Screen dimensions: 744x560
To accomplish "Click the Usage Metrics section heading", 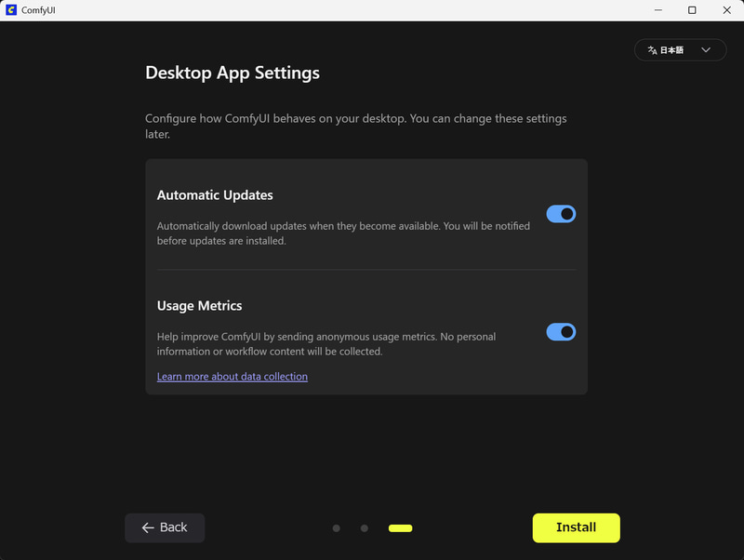I will [199, 305].
